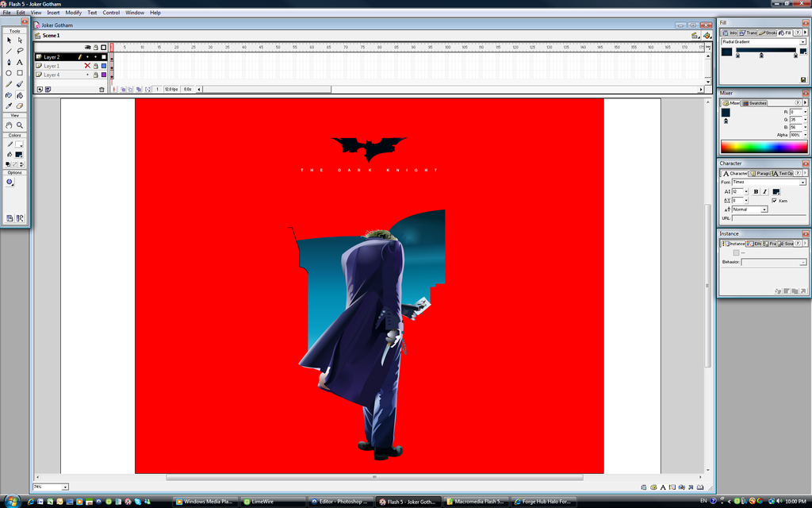Screen dimensions: 812x508
Task: Click the No Color button
Action: coord(14,164)
